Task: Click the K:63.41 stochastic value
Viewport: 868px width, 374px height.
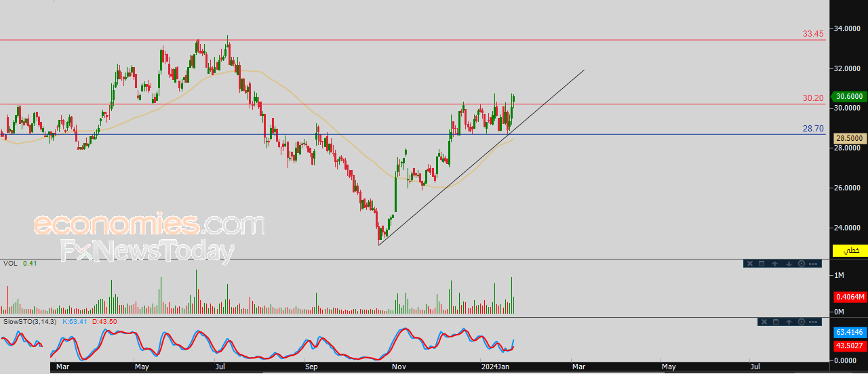Action: point(75,321)
